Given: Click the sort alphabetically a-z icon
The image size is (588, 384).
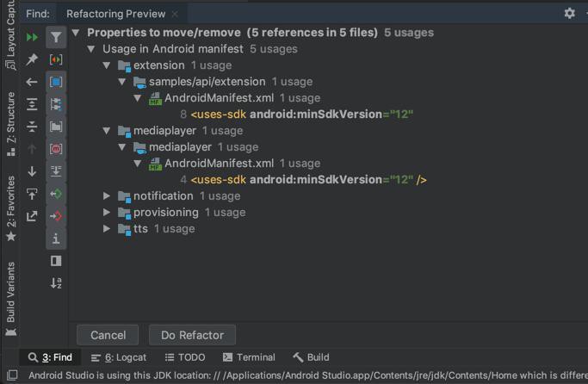Looking at the screenshot, I should tap(56, 282).
